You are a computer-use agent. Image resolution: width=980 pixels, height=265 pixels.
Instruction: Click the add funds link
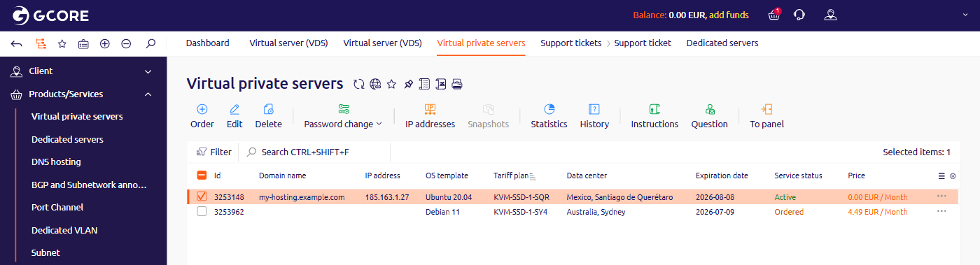coord(729,15)
